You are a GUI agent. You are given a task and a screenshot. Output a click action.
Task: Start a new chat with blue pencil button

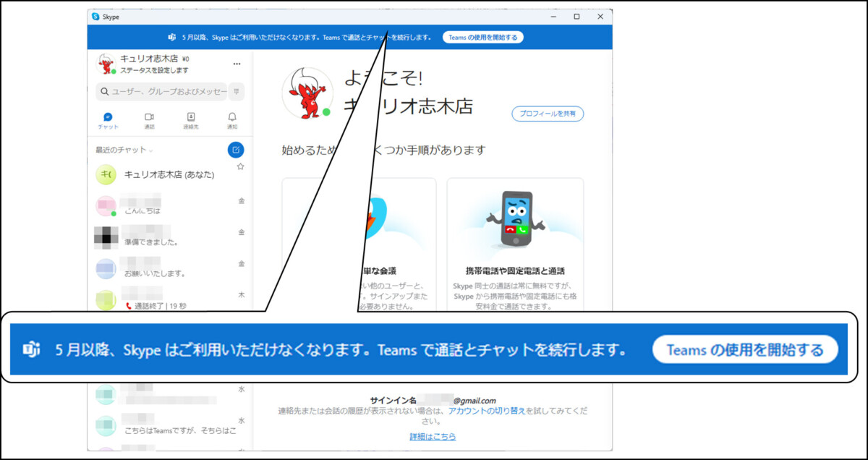tap(236, 150)
